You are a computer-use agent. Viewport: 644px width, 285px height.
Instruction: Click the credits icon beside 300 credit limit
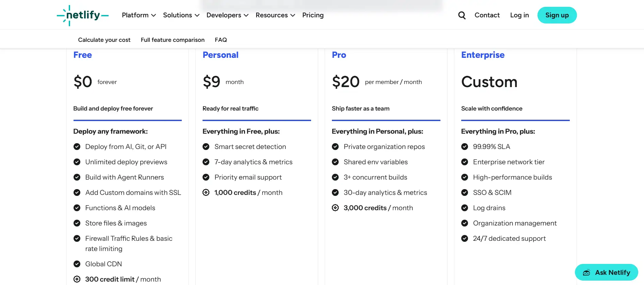coord(77,279)
